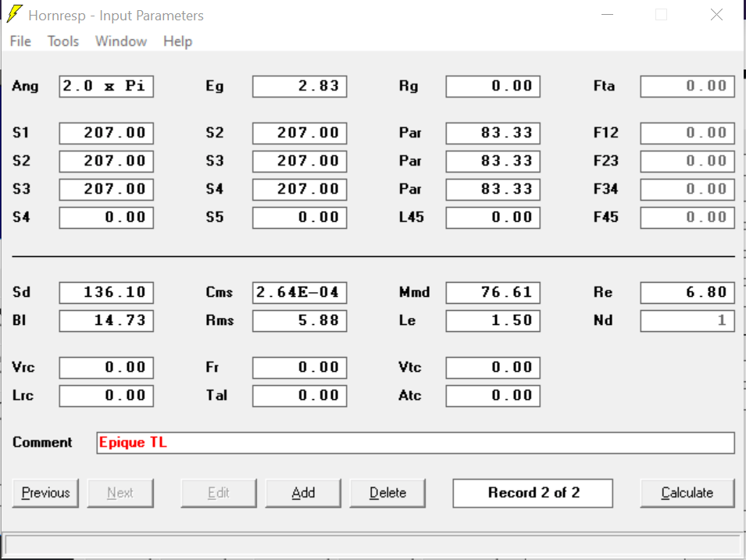Viewport: 746px width, 560px height.
Task: Select the Vrc input field
Action: point(106,368)
